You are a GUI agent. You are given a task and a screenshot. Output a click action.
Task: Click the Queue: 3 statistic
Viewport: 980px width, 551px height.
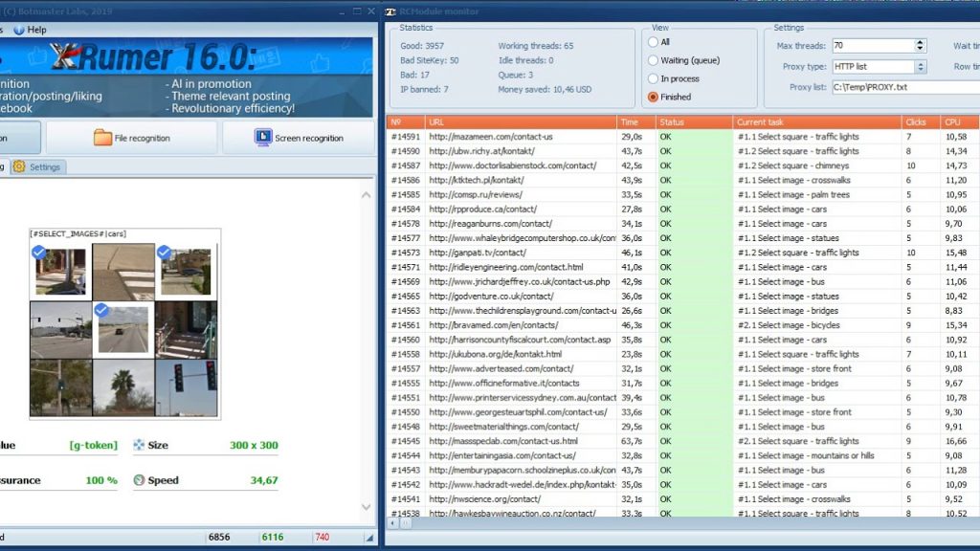(x=516, y=75)
